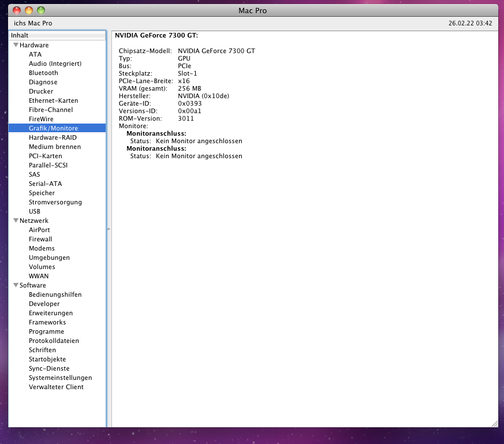The image size is (504, 444).
Task: Click the VRAM value 256 MB
Action: tap(189, 88)
